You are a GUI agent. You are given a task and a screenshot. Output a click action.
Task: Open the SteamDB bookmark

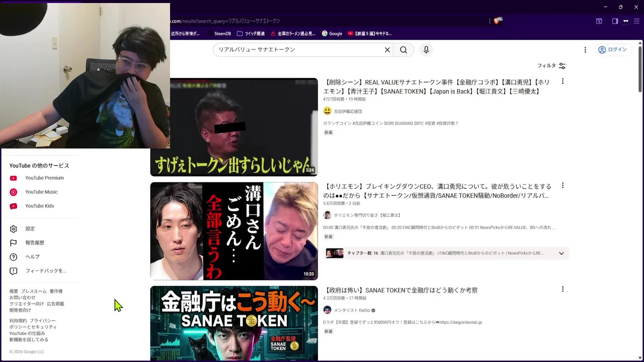click(x=219, y=34)
